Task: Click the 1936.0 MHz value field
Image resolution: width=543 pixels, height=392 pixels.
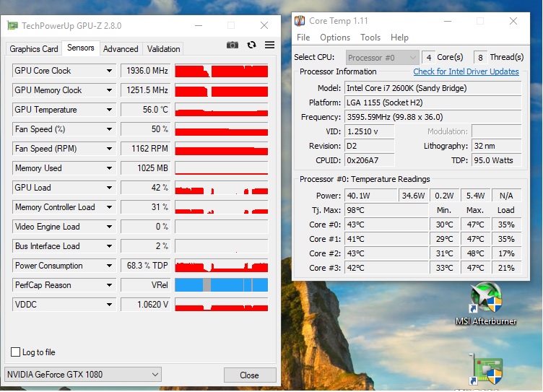Action: pos(146,71)
